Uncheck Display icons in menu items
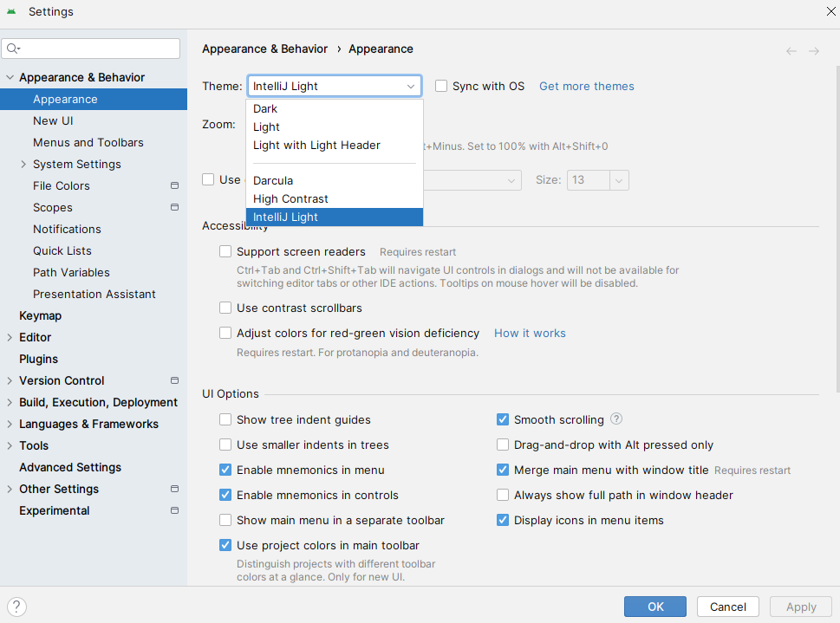This screenshot has width=840, height=623. [503, 520]
